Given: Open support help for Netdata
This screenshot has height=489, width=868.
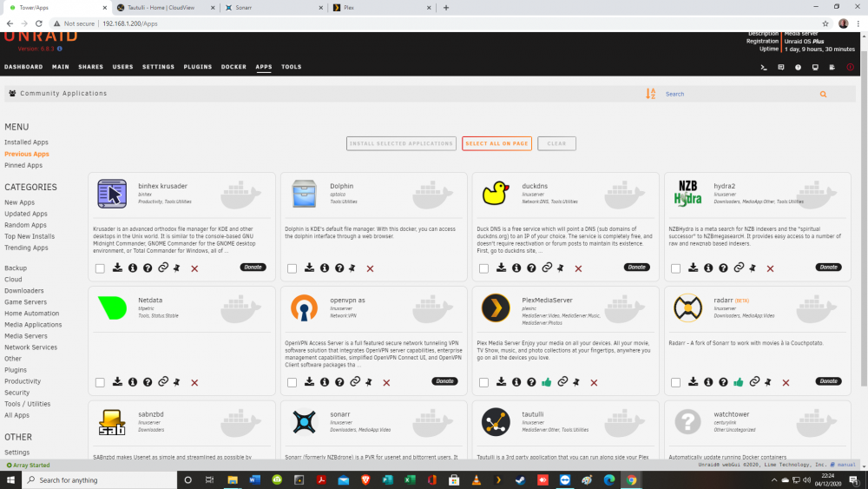Looking at the screenshot, I should (148, 382).
